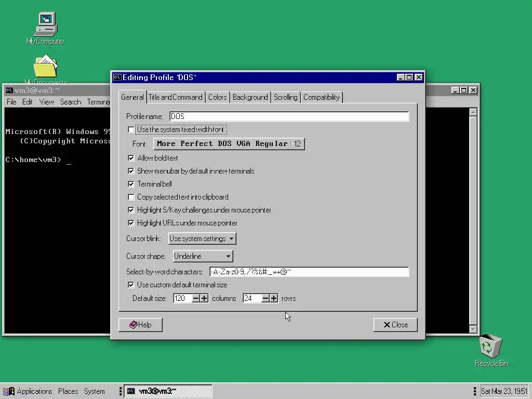Click the columns number field showing 120
532x399 pixels.
click(x=182, y=298)
